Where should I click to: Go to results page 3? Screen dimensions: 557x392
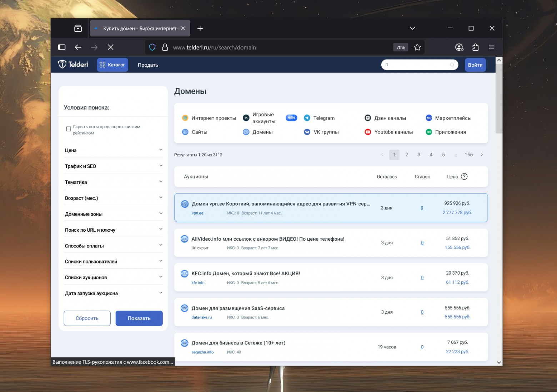click(419, 155)
